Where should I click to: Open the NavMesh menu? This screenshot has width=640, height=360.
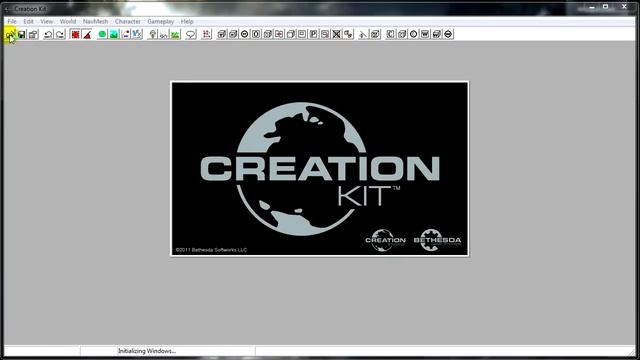tap(95, 21)
